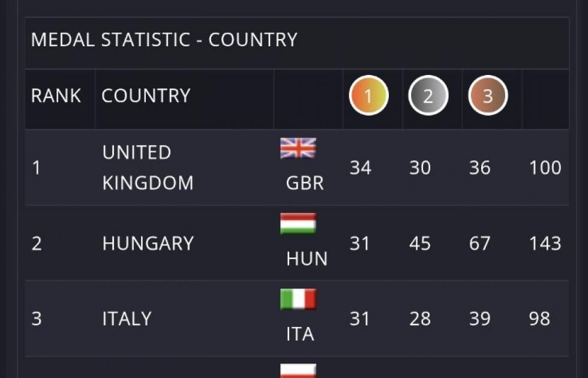588x378 pixels.
Task: Click the RANK column header
Action: 56,96
